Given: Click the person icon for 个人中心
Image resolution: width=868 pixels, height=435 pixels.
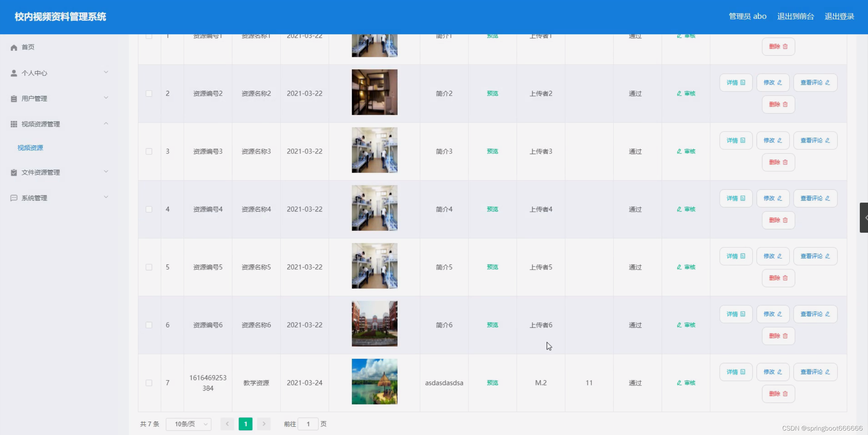Looking at the screenshot, I should 14,73.
